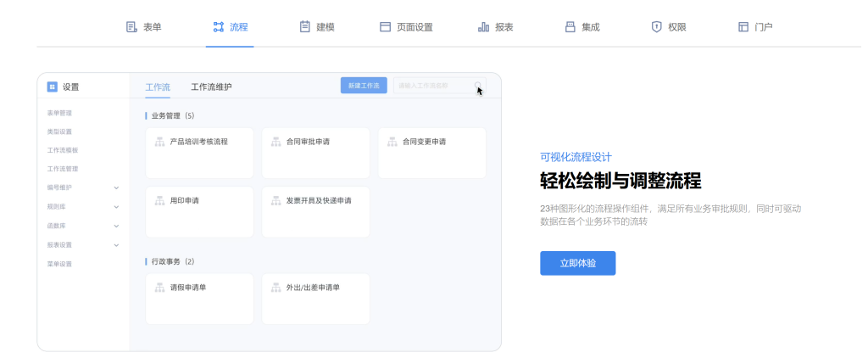Click the blue 设置 grid icon
868x358 pixels.
click(x=53, y=87)
